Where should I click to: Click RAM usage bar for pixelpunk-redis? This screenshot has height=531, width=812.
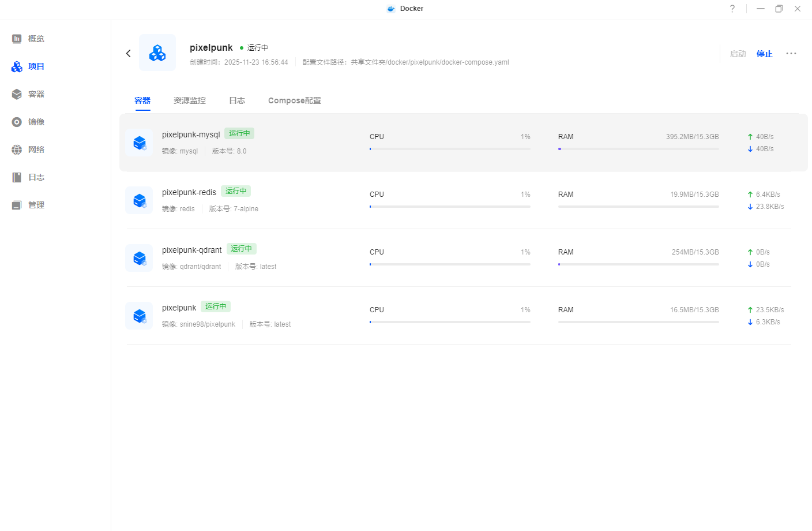(x=638, y=207)
